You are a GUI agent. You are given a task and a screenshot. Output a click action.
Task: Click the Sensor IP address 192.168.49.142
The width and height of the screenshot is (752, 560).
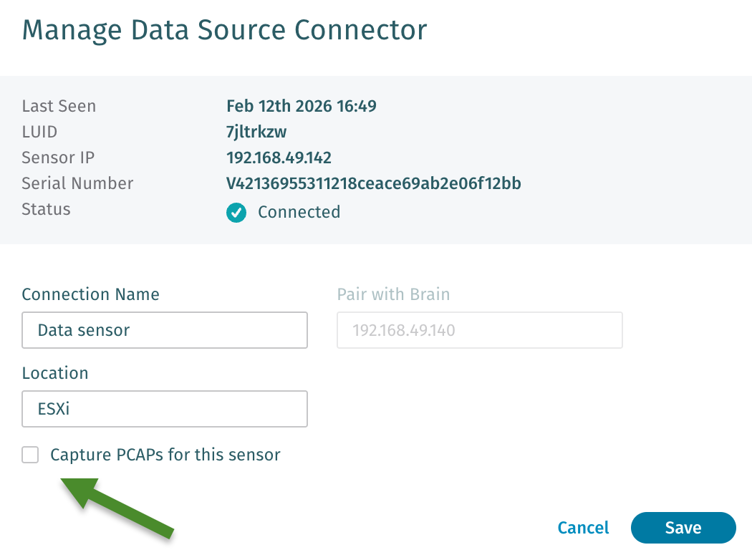tap(279, 158)
